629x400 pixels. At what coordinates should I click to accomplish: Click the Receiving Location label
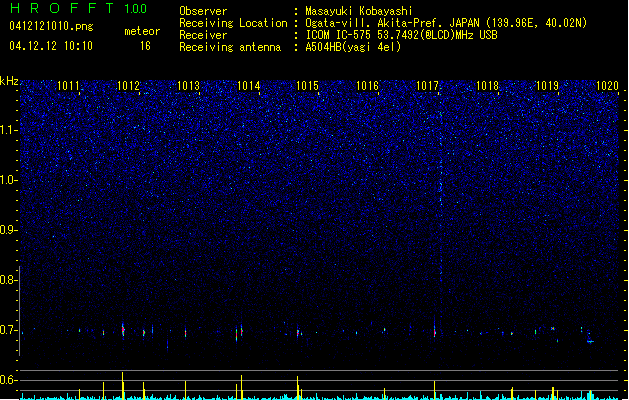(233, 23)
